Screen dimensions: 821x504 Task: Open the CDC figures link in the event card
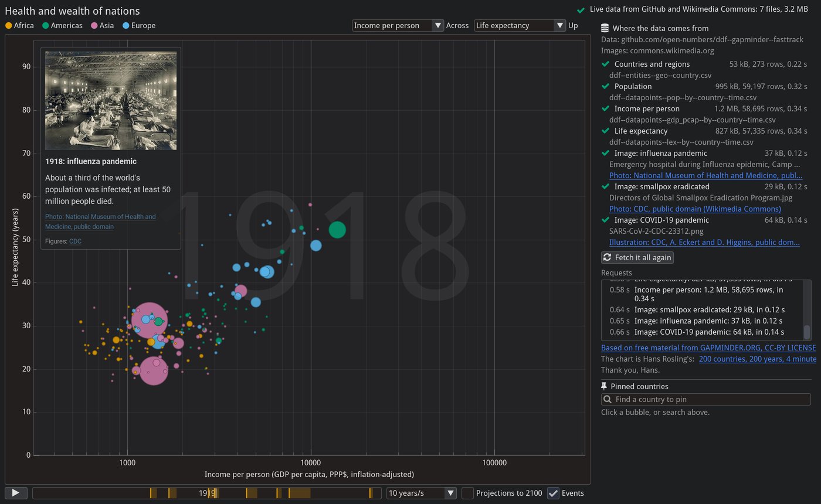point(75,241)
